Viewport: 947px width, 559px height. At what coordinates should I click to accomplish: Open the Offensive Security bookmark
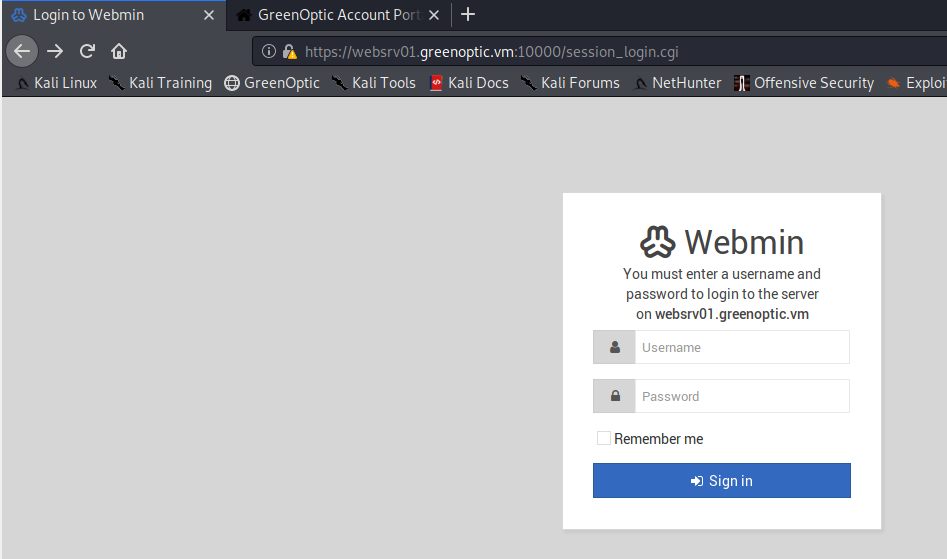pos(804,83)
